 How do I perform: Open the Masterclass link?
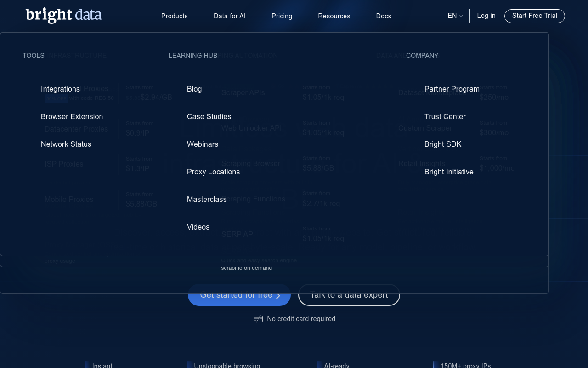point(207,199)
